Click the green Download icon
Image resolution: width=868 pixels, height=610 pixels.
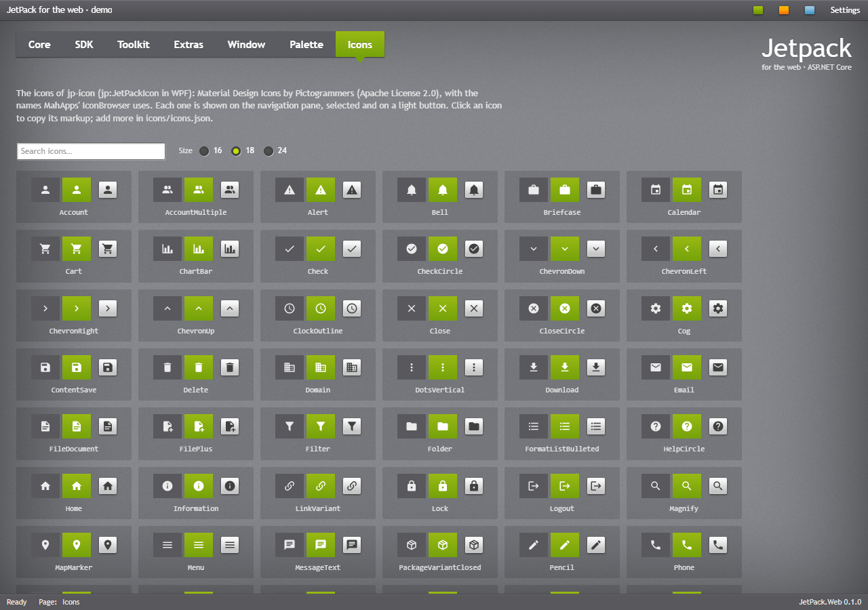tap(565, 367)
